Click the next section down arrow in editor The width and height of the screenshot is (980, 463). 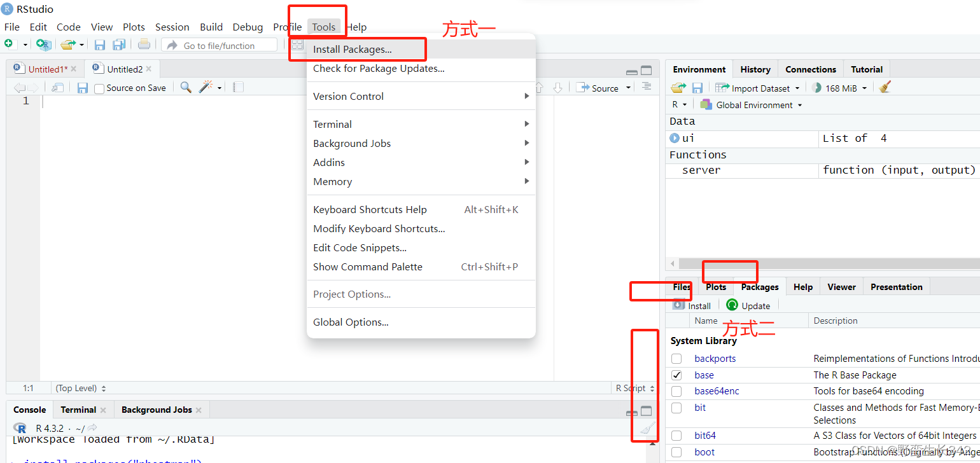pyautogui.click(x=557, y=88)
